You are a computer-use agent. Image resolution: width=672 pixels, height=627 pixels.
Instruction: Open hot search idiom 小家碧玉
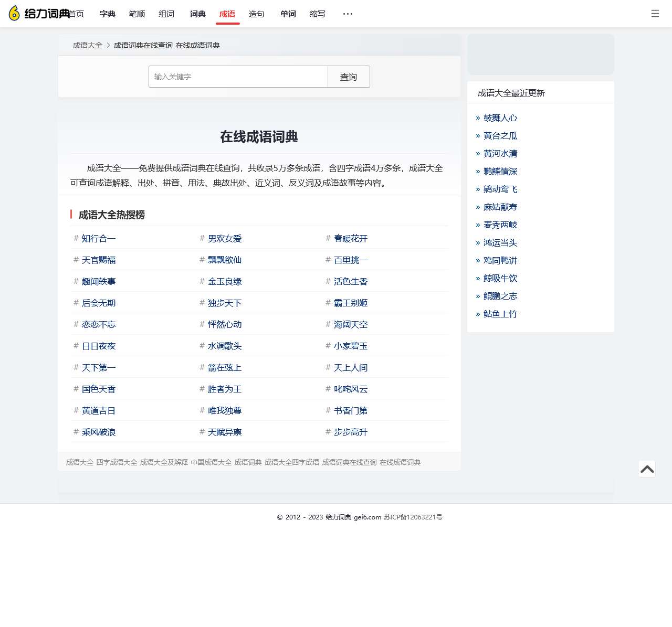(x=351, y=346)
